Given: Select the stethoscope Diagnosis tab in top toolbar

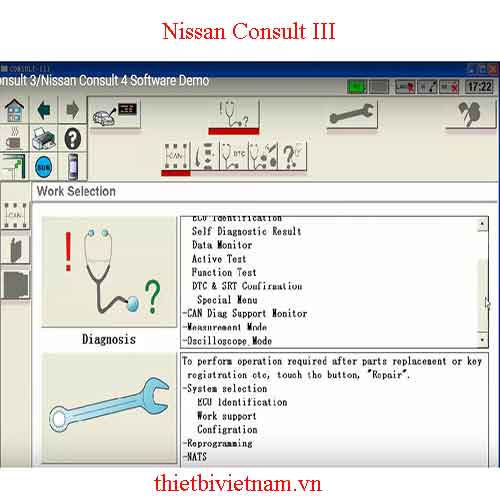Looking at the screenshot, I should click(x=234, y=116).
